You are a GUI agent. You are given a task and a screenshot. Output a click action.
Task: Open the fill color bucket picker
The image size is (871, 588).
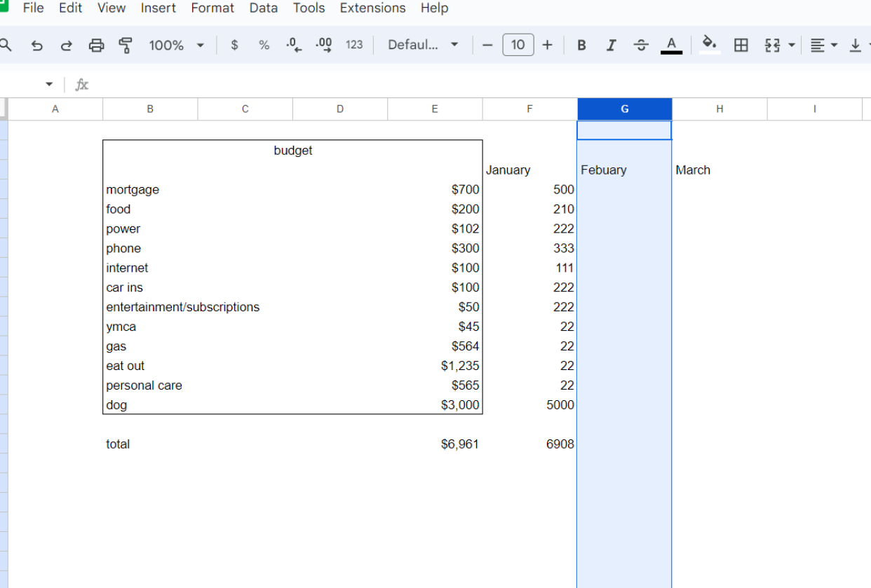click(710, 45)
